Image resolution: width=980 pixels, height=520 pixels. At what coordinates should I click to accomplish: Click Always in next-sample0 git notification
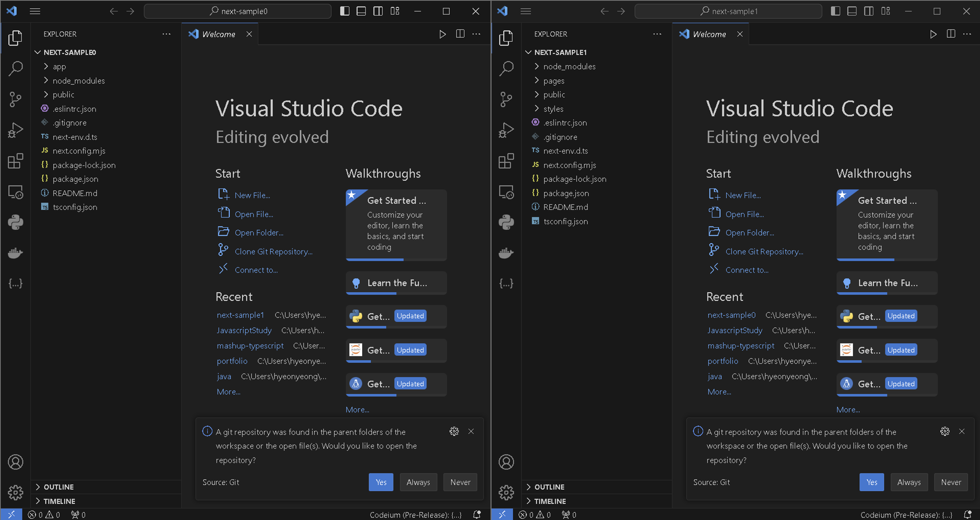[418, 482]
